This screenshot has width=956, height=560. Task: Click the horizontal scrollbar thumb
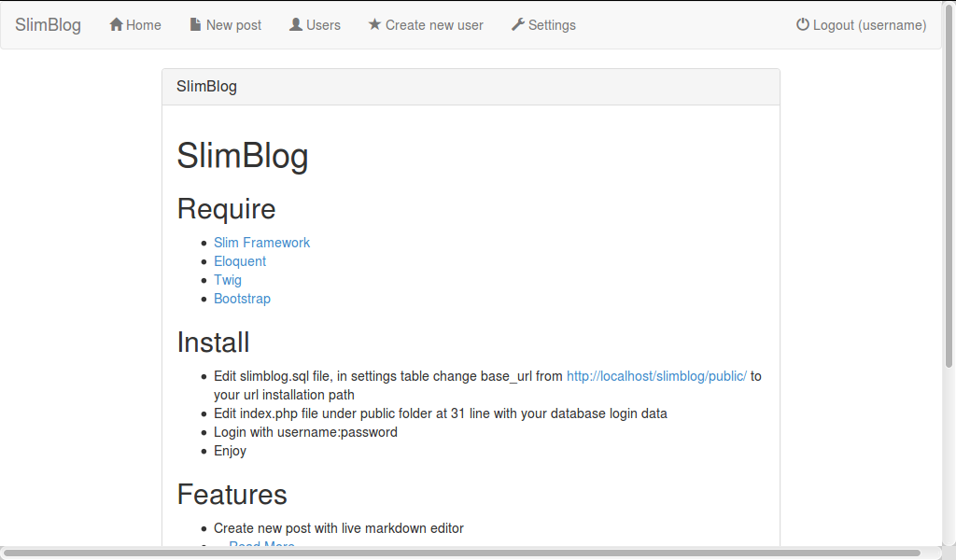point(461,553)
